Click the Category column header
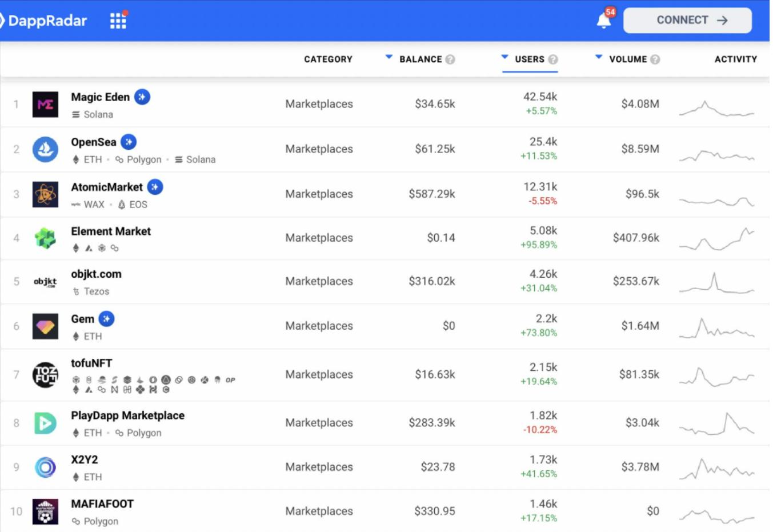This screenshot has height=532, width=773. click(328, 59)
